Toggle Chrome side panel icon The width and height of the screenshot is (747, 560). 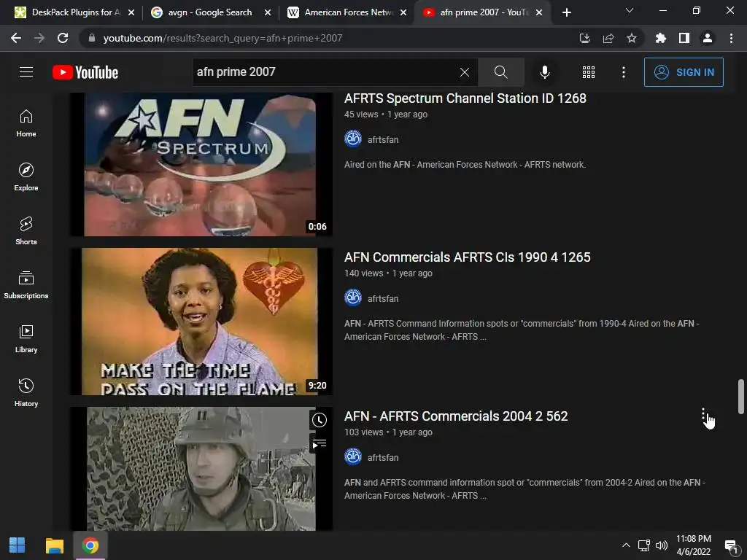684,38
